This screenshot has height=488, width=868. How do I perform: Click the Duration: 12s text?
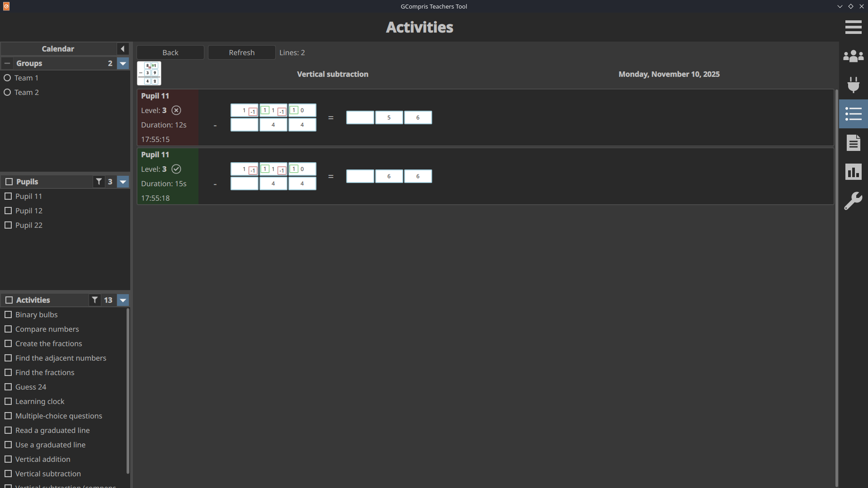pyautogui.click(x=164, y=125)
